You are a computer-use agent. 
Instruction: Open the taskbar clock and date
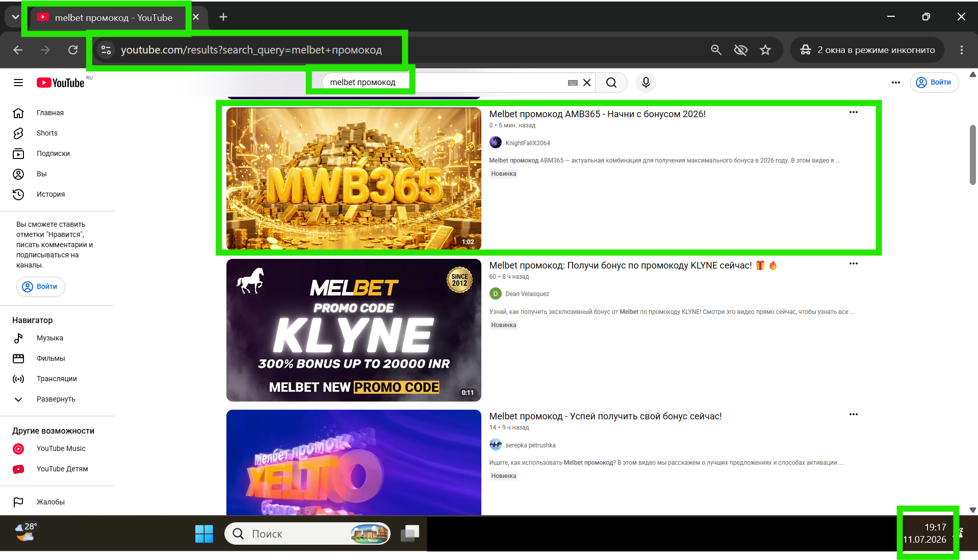coord(924,534)
